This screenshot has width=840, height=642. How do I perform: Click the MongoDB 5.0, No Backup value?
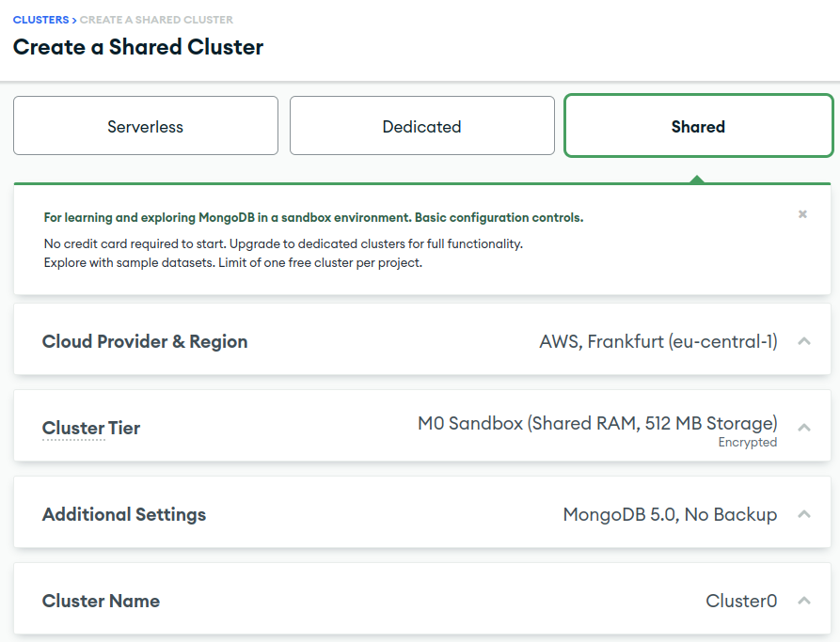pos(670,514)
